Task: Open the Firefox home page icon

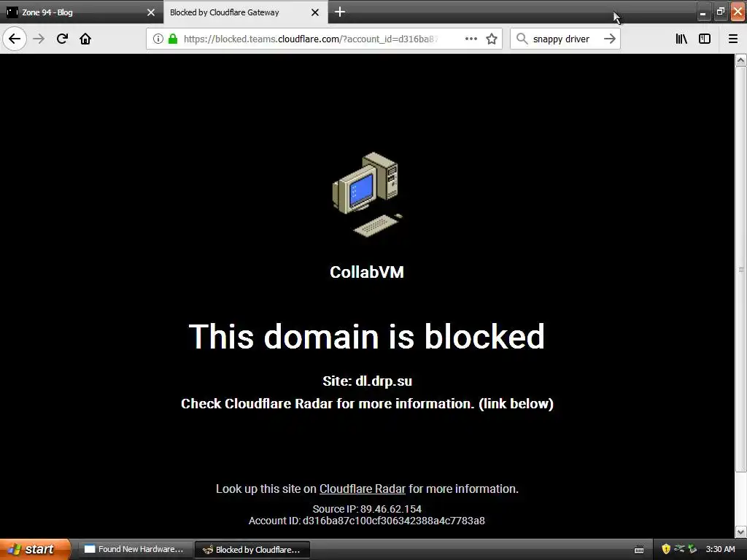Action: [x=85, y=39]
